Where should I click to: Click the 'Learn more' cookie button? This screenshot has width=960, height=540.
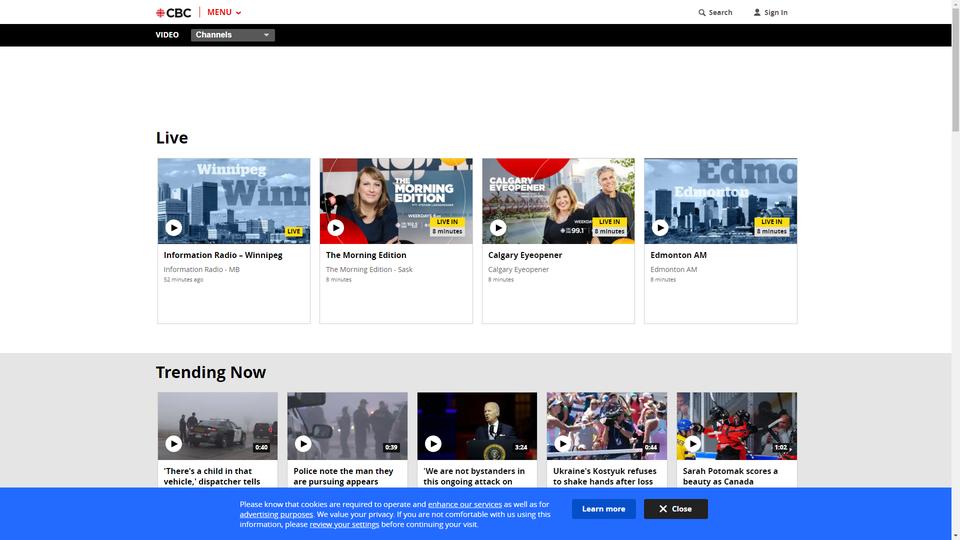(x=604, y=509)
